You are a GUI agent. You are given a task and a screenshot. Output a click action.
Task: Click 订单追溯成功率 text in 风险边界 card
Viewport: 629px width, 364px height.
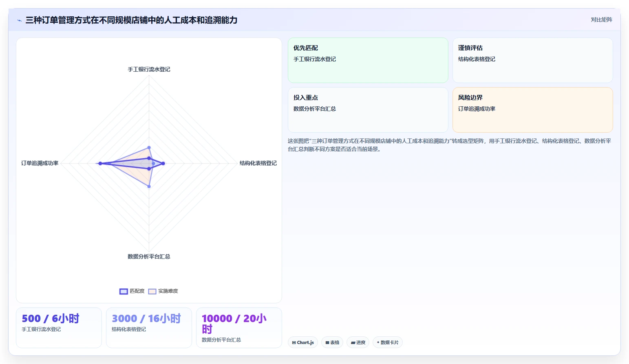tap(477, 109)
